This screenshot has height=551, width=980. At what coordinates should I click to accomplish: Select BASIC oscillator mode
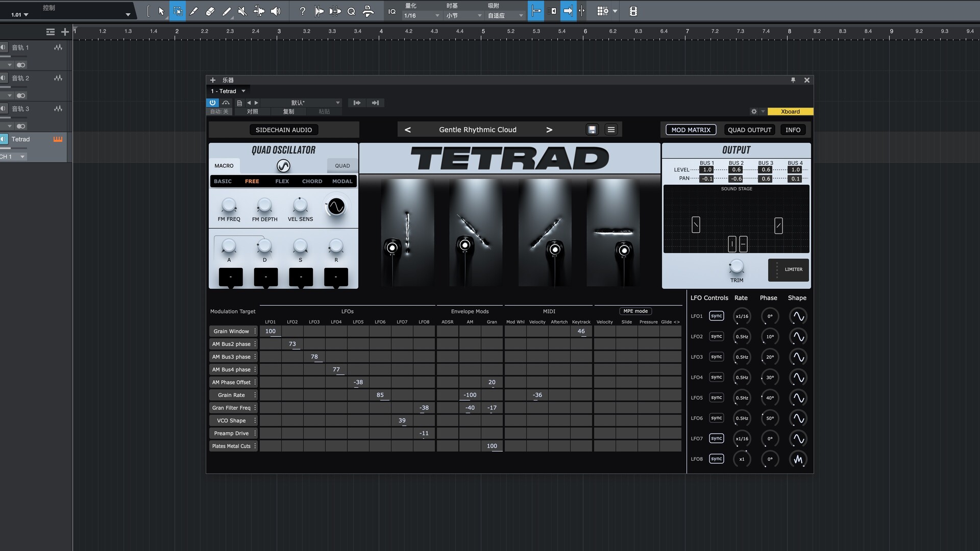223,181
